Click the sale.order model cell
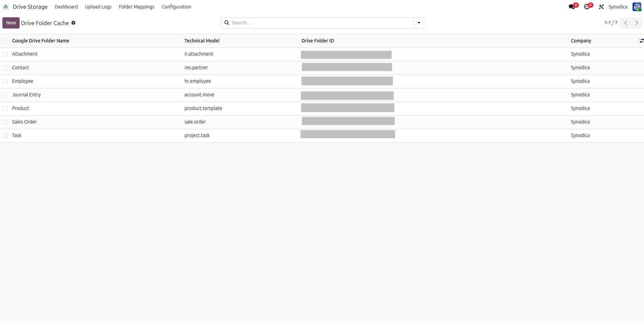The height and width of the screenshot is (323, 644). point(195,122)
